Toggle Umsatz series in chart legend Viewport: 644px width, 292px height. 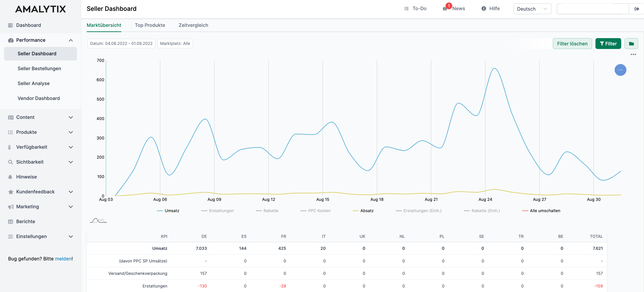click(x=168, y=211)
